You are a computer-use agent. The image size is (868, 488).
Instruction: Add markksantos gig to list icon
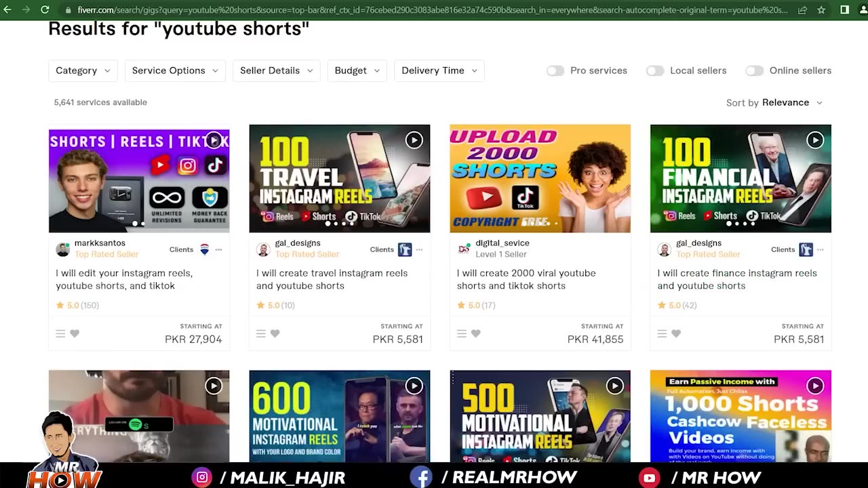coord(60,333)
